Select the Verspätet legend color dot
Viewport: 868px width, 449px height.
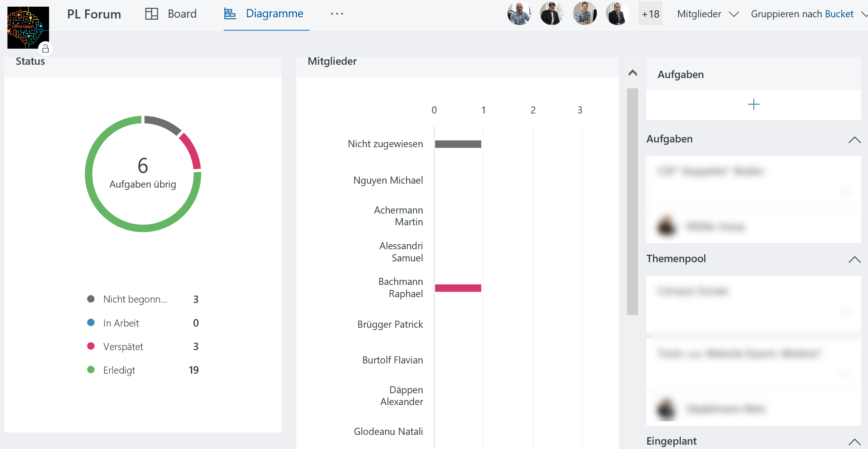tap(91, 346)
